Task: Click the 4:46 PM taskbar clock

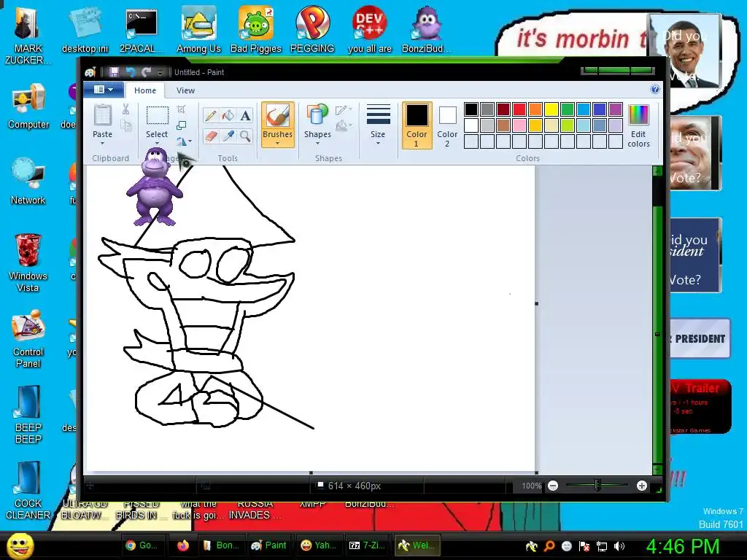Action: [x=682, y=546]
